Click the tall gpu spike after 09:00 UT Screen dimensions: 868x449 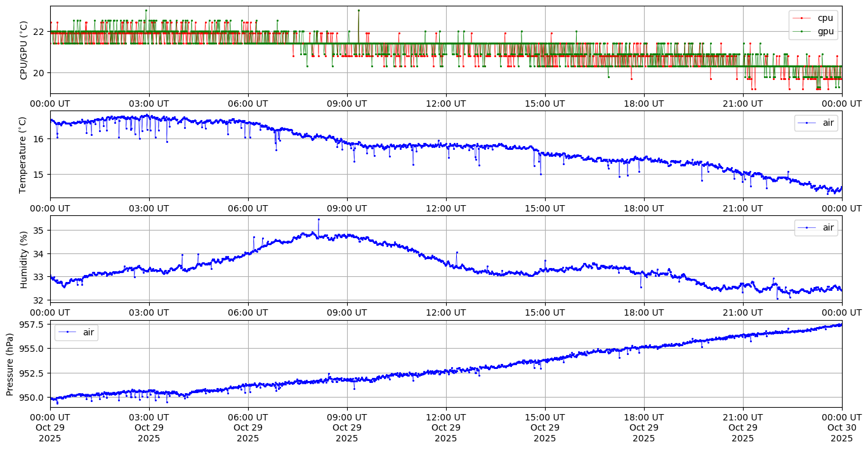(x=358, y=10)
